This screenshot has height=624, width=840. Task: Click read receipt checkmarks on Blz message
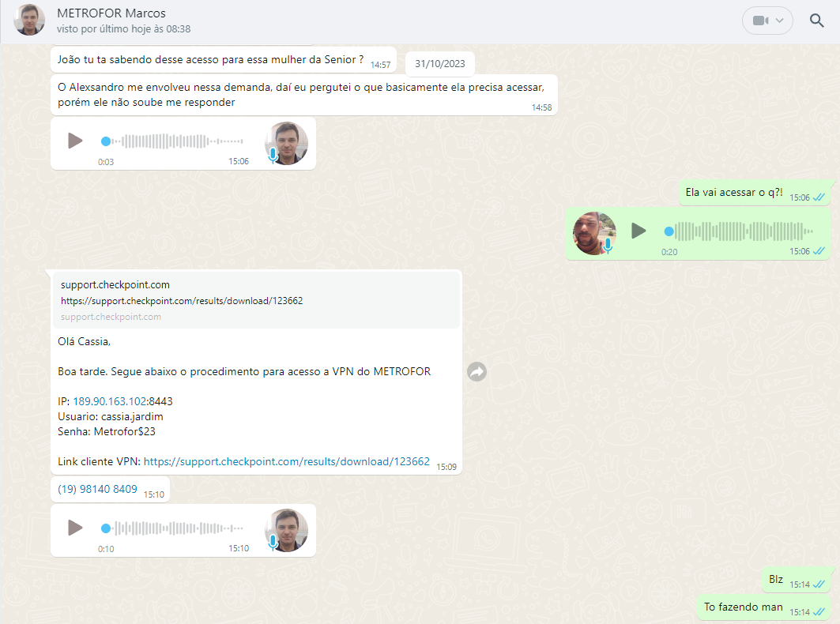pos(819,585)
